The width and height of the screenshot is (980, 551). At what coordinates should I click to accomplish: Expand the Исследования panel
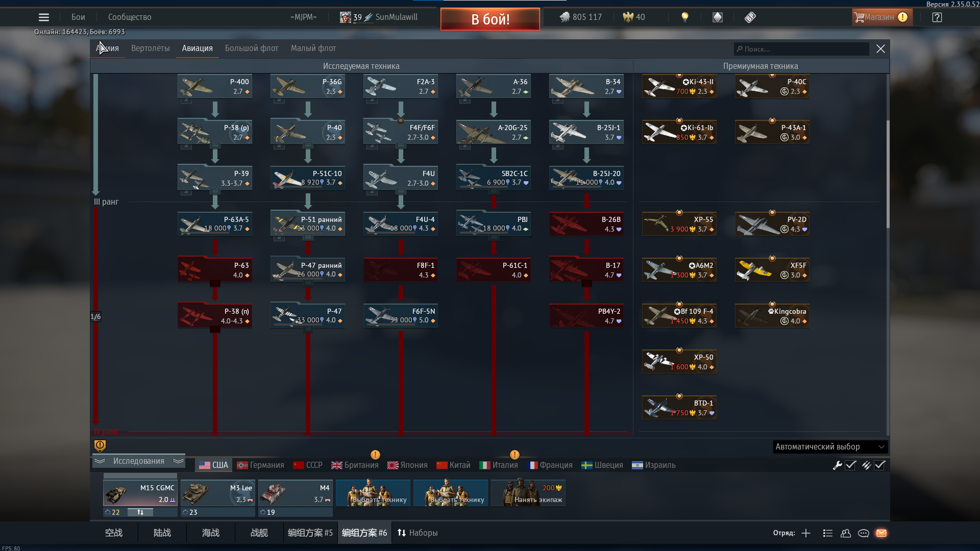139,461
